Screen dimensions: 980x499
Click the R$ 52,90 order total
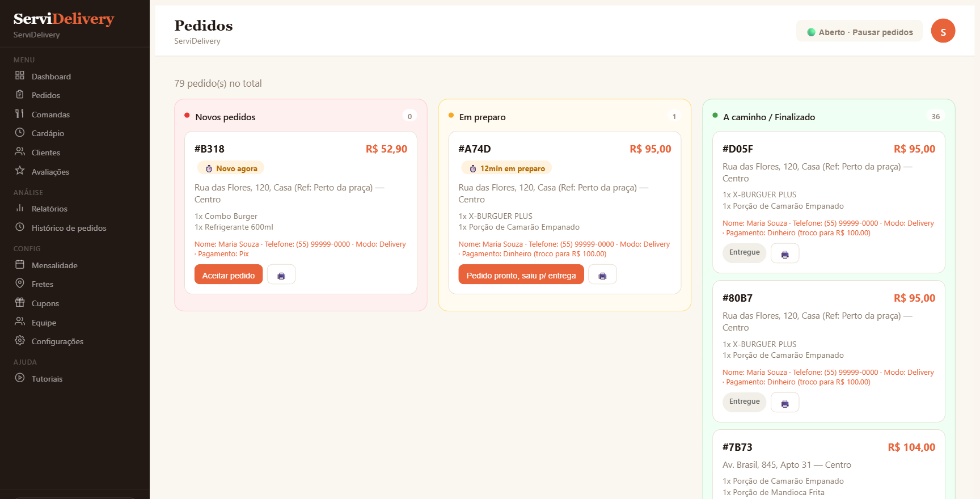386,149
